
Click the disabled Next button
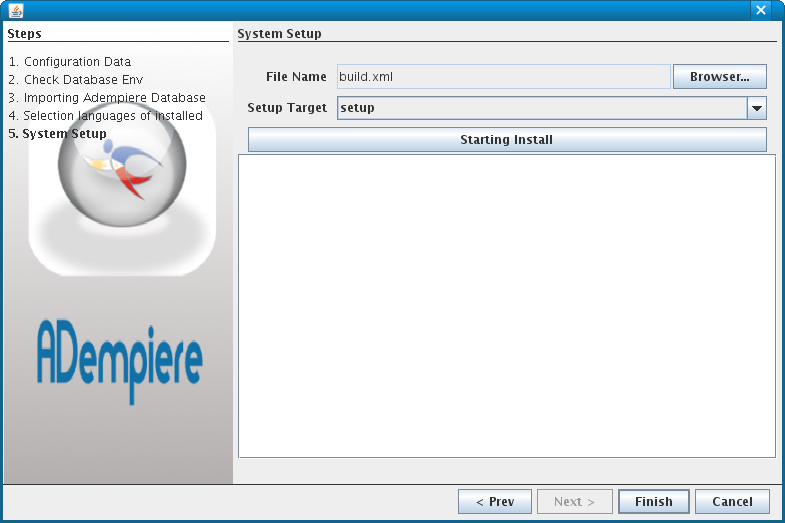(x=574, y=501)
